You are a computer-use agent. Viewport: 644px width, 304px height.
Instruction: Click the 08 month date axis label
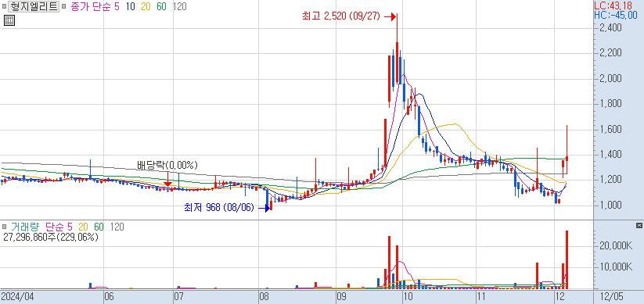264,296
